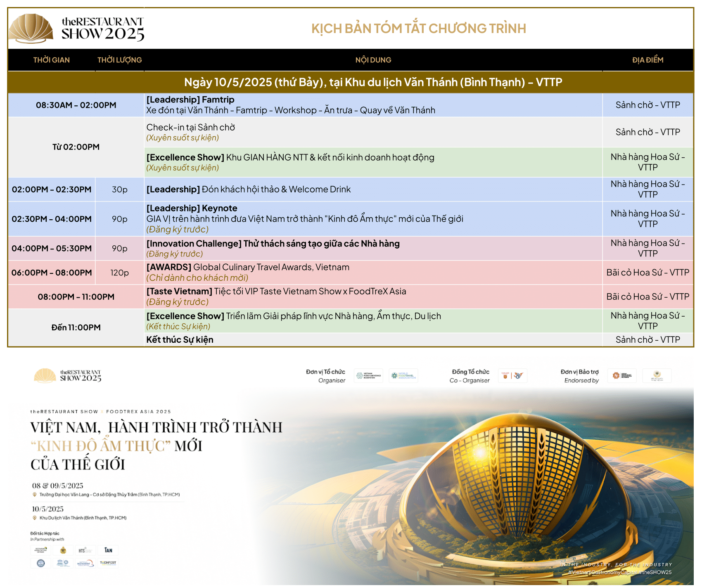Click the (Đăng ký trước) note under Keynote
Screen dimensions: 702x588
click(178, 229)
